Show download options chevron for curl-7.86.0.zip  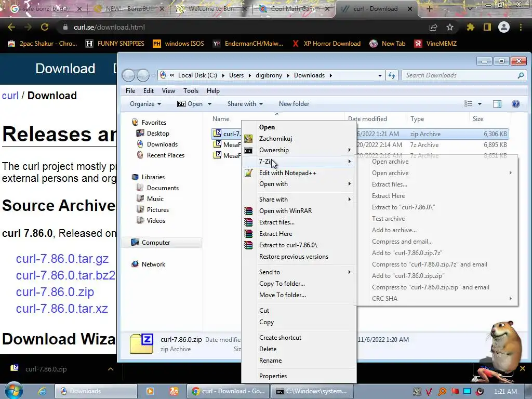(x=111, y=369)
